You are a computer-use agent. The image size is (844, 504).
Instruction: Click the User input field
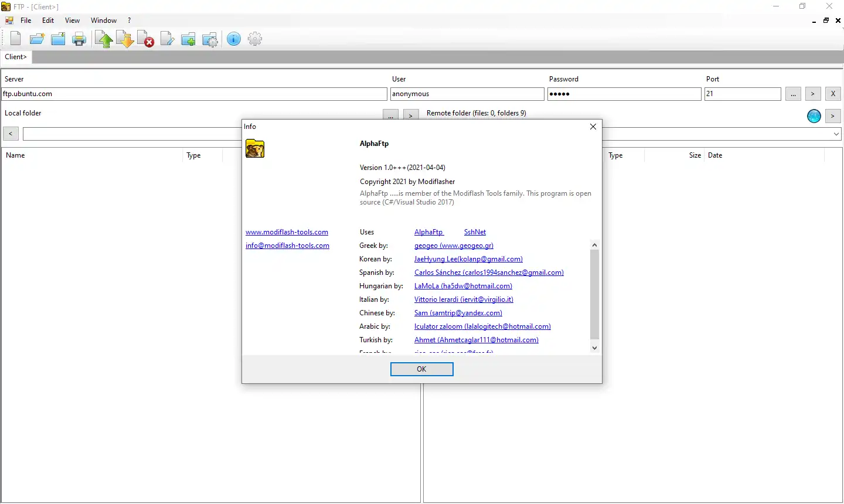[x=467, y=94]
